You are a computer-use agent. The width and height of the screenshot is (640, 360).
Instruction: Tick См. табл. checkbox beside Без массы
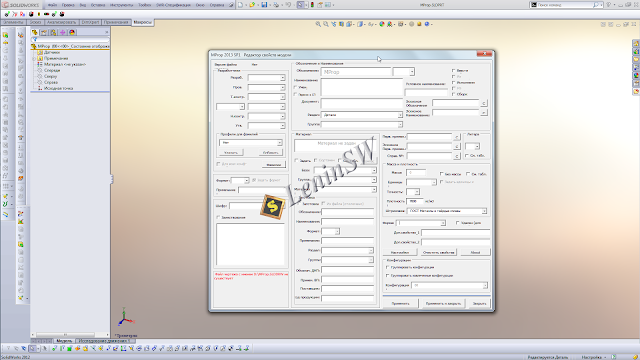click(x=468, y=174)
